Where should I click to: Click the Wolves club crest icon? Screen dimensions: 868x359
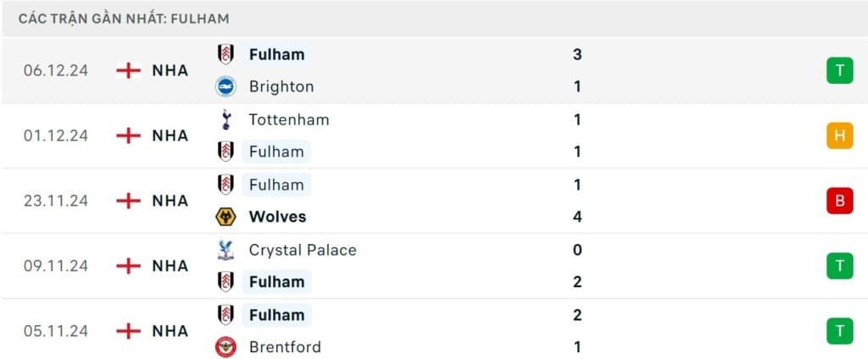point(225,217)
